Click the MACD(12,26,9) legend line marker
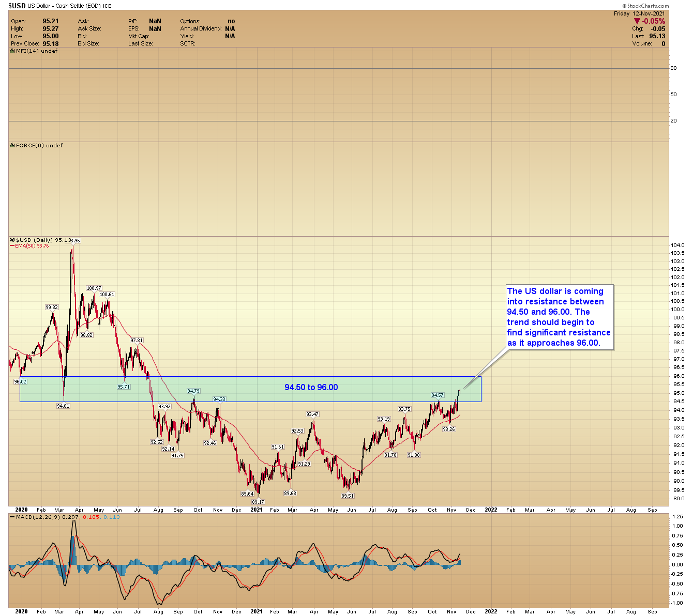The height and width of the screenshot is (616, 693). 12,517
